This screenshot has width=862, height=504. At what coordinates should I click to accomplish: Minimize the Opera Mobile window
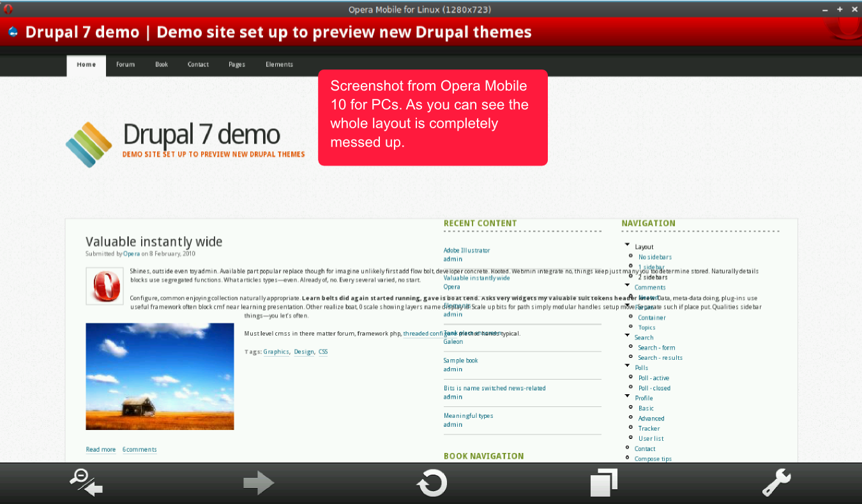pyautogui.click(x=825, y=10)
